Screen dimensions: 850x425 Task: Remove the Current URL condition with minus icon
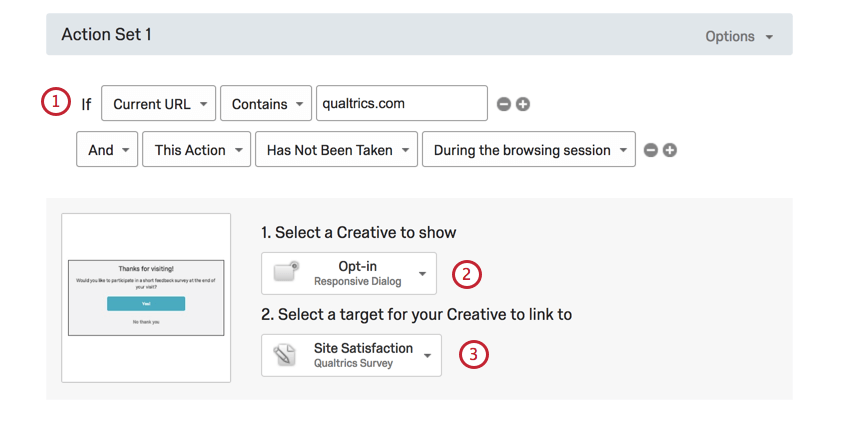504,104
